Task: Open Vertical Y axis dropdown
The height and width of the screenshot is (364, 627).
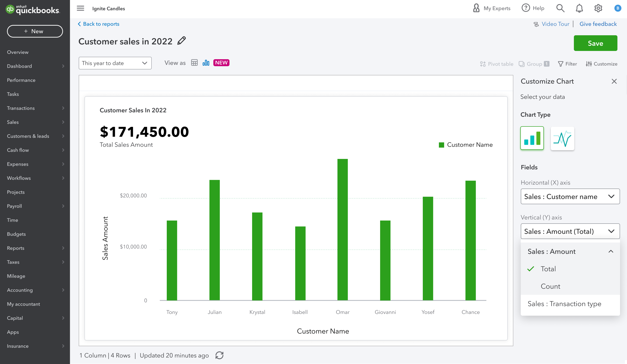Action: 570,231
